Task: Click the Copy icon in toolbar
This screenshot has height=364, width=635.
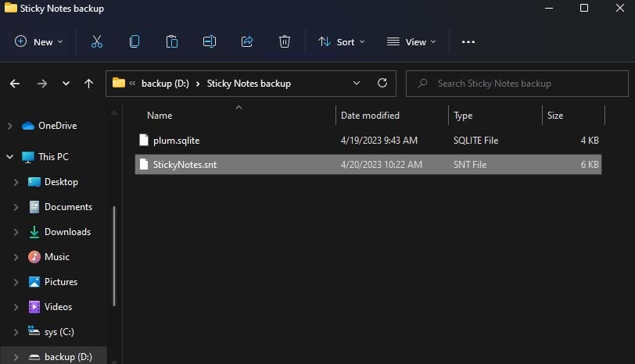Action: tap(135, 41)
